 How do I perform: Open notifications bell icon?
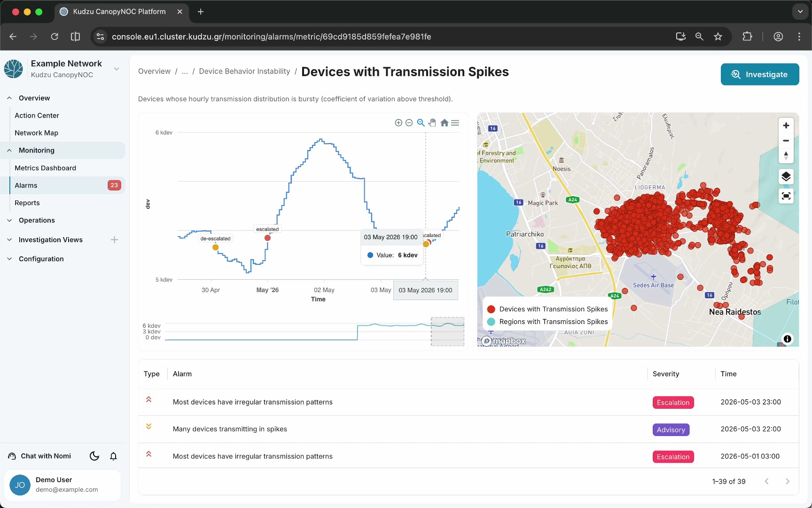114,456
